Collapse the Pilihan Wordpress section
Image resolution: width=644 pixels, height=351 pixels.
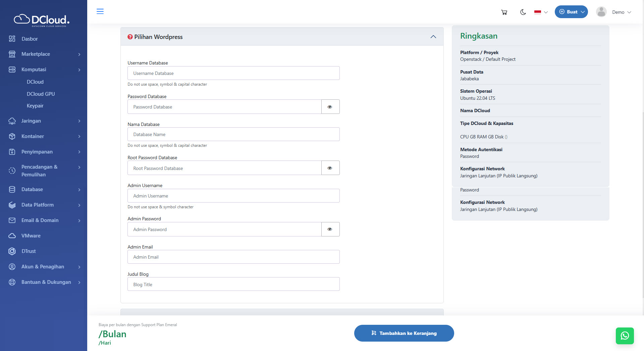click(433, 37)
